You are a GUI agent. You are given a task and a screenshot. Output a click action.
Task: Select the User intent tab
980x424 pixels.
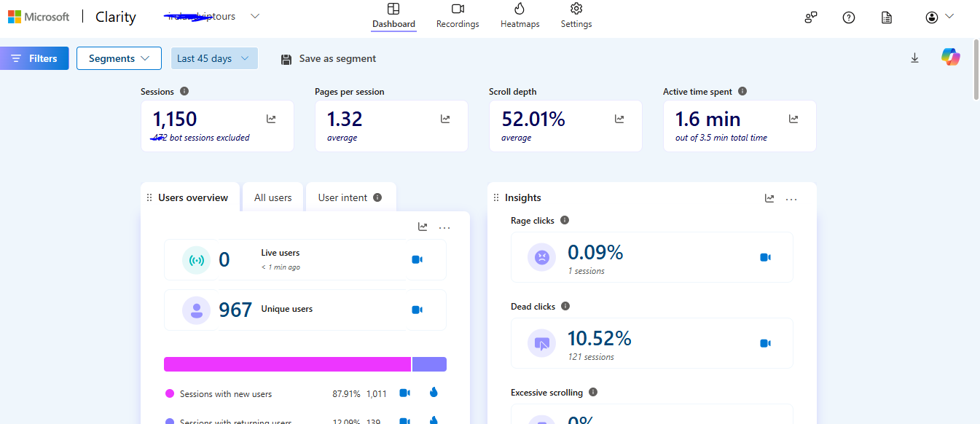pyautogui.click(x=350, y=197)
